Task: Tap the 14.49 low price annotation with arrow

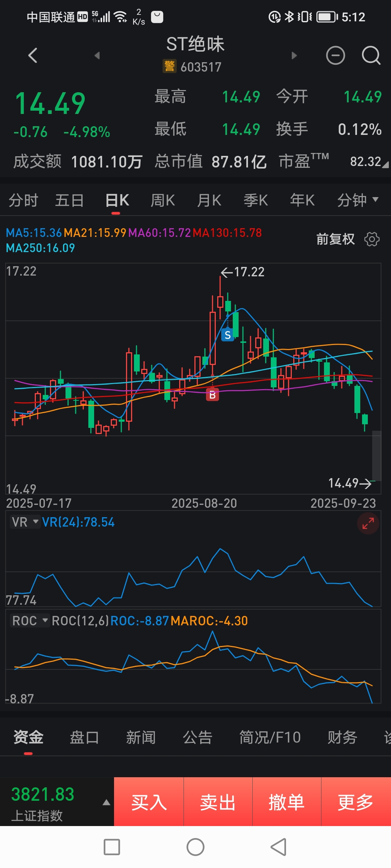Action: 350,483
